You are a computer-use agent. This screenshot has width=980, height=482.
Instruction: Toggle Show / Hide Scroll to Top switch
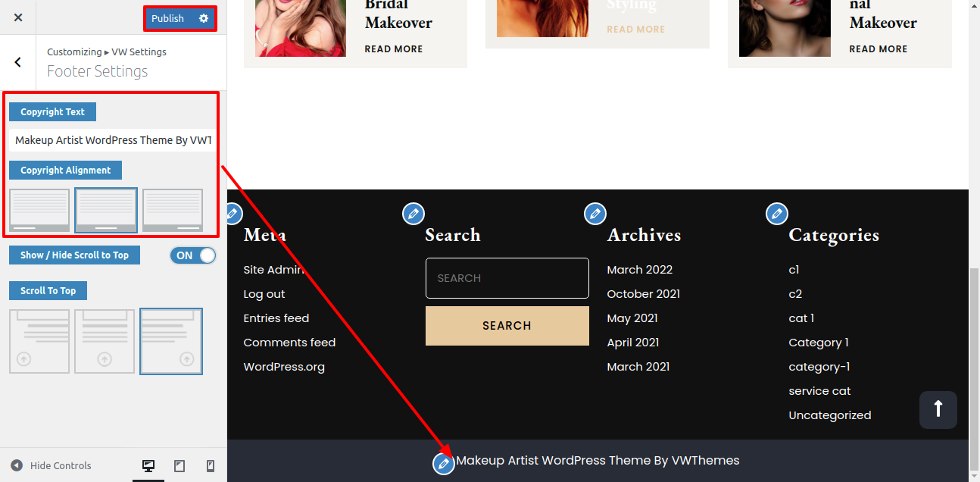coord(193,255)
